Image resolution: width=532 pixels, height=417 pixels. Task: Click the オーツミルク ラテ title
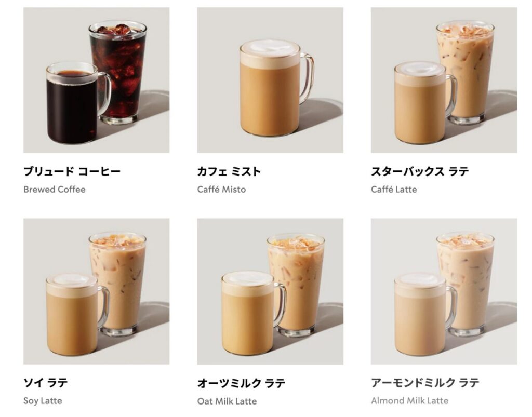pyautogui.click(x=241, y=383)
